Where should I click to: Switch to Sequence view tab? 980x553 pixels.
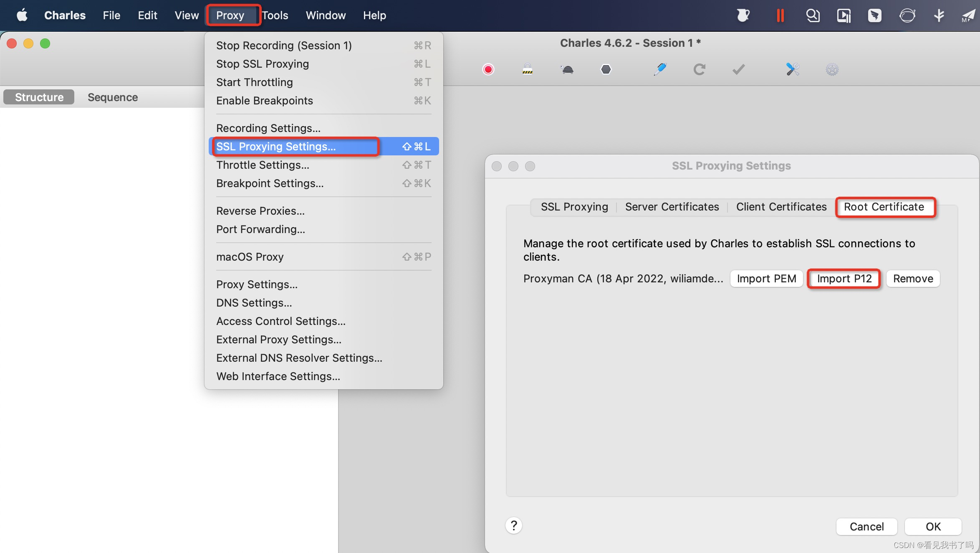click(x=113, y=97)
